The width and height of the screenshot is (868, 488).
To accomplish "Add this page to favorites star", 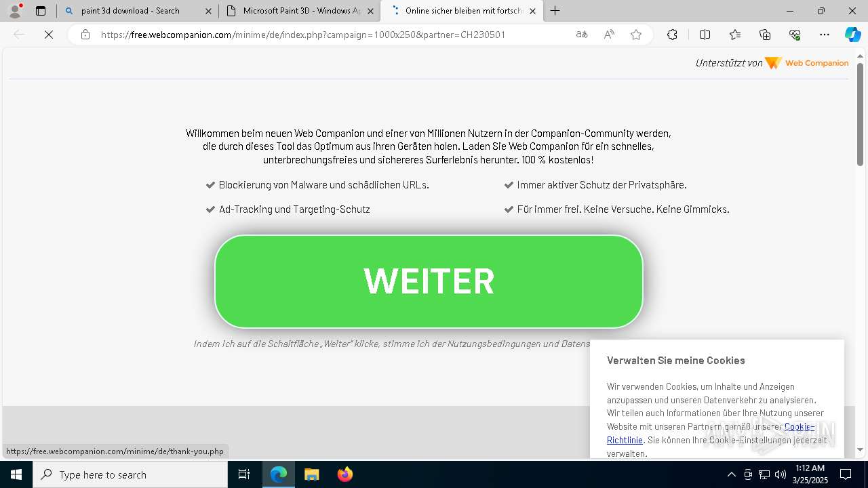I will click(636, 35).
